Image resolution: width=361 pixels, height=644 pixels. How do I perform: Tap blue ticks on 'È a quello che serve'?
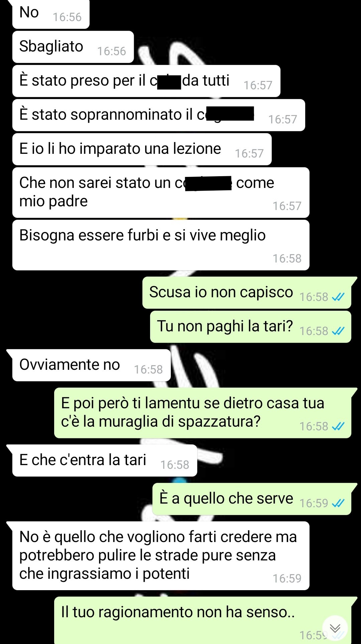point(338,503)
